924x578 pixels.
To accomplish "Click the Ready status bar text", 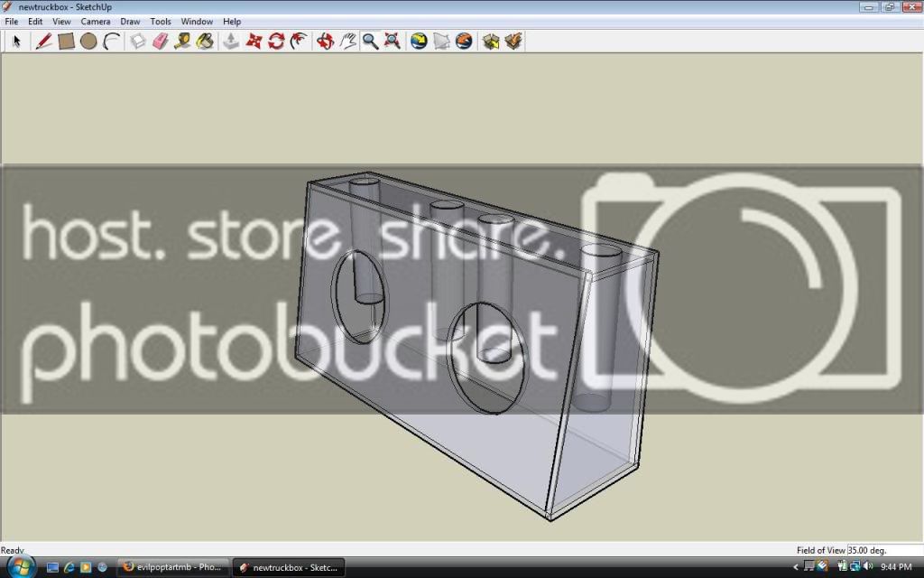I will coord(13,550).
